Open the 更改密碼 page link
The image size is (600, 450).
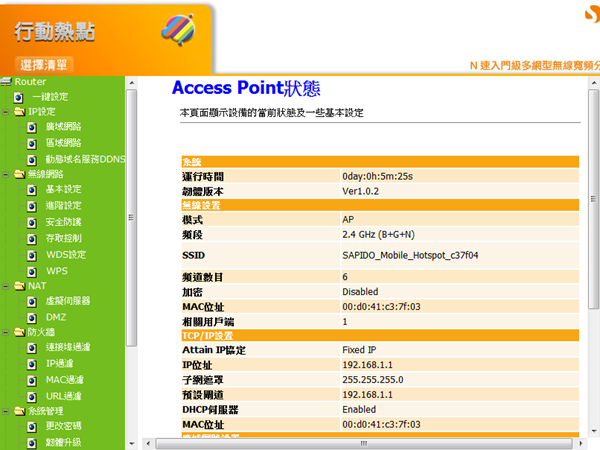point(64,426)
